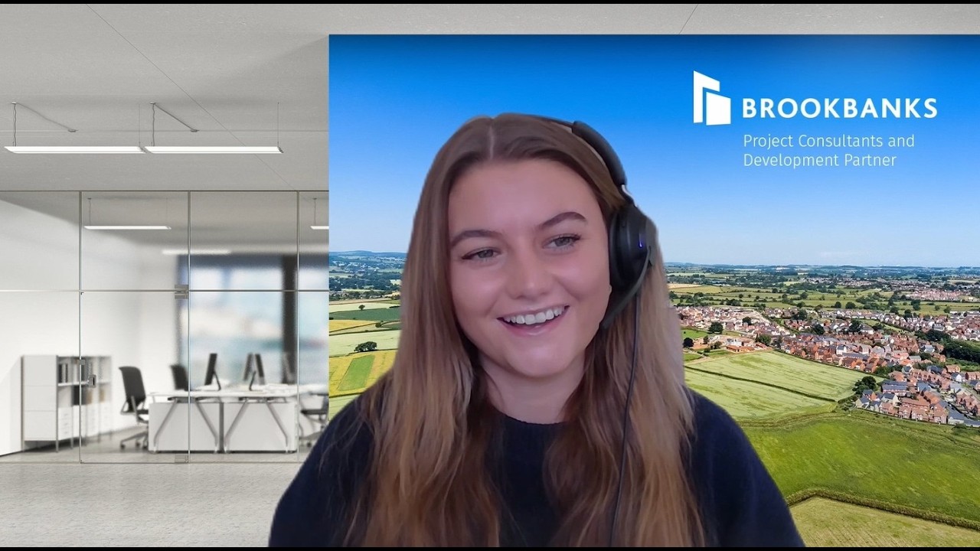The height and width of the screenshot is (551, 980).
Task: Click the Brookbanks building logo icon
Action: point(712,98)
